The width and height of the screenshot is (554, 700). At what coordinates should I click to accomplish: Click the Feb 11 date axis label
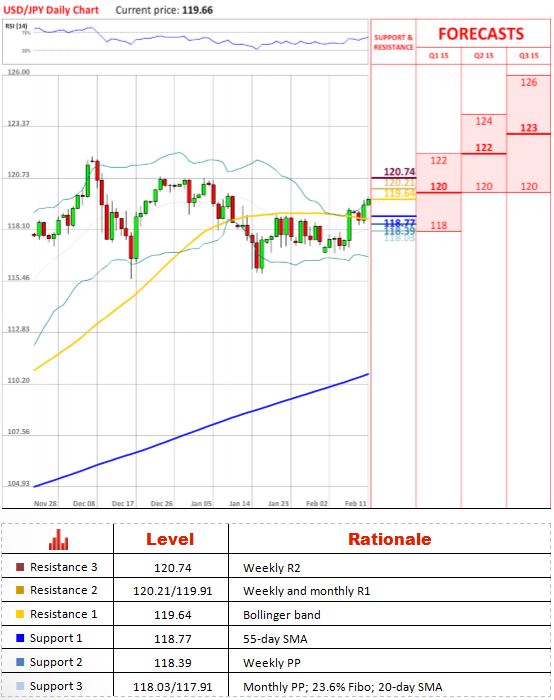(355, 503)
